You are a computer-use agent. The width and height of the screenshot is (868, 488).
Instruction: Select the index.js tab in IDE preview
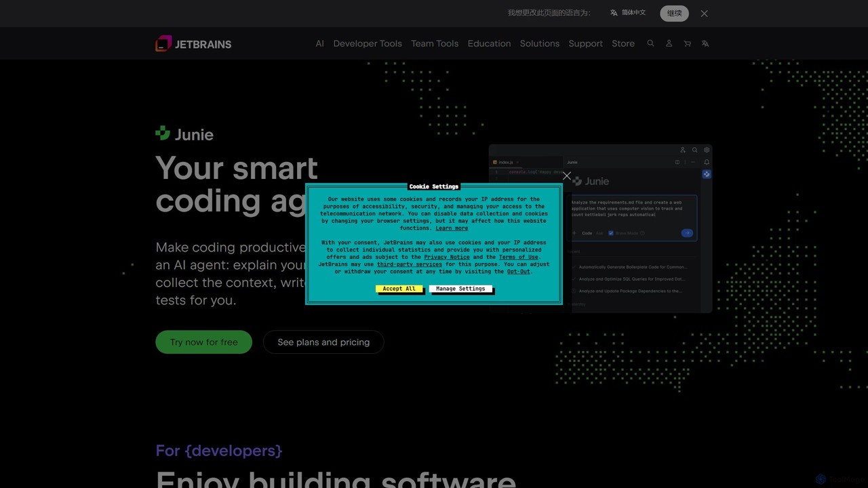pyautogui.click(x=505, y=163)
